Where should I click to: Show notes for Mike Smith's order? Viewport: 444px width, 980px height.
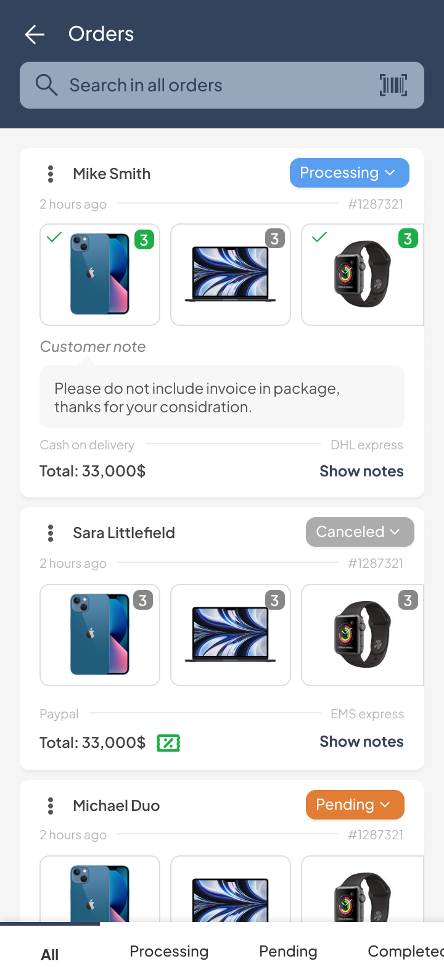point(361,471)
